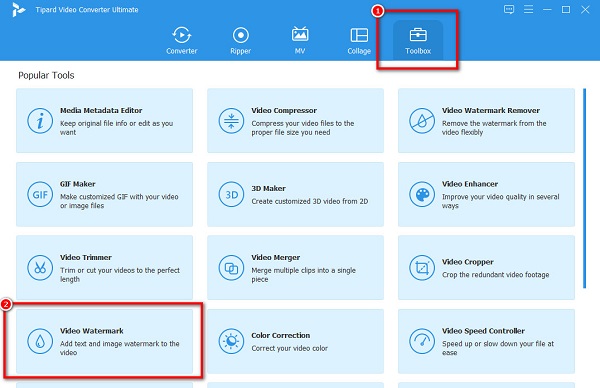This screenshot has height=388, width=600.
Task: Click 'Trim or cut your videos' description
Action: coord(120,275)
